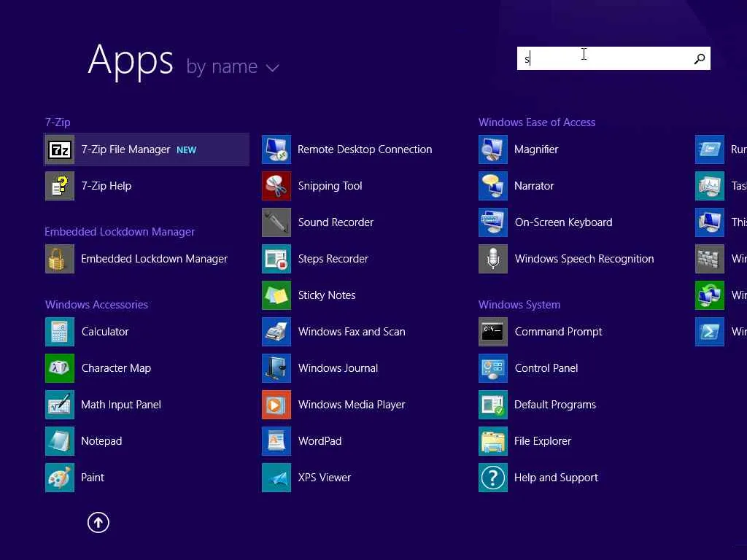Open Remote Desktop Connection icon
The width and height of the screenshot is (747, 560).
[x=276, y=149]
